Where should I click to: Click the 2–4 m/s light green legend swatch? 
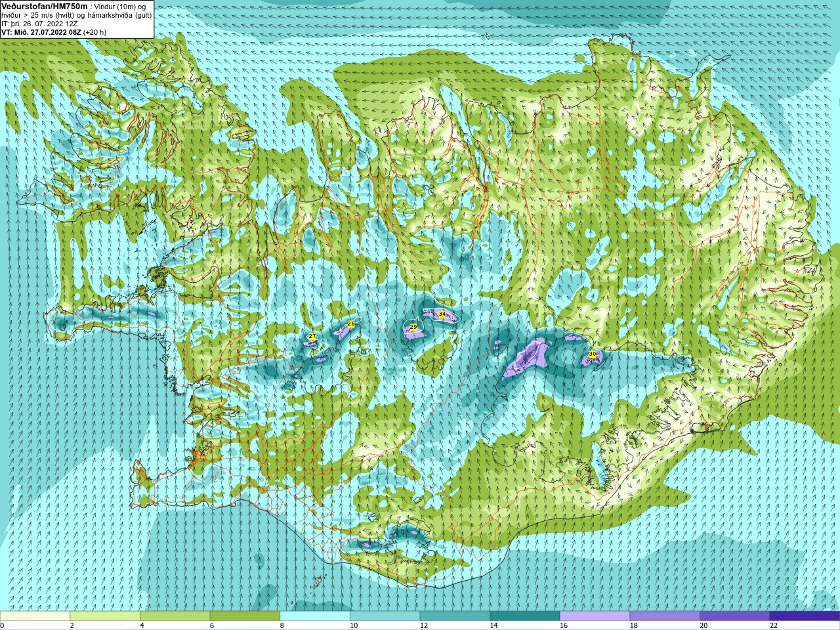(105, 616)
